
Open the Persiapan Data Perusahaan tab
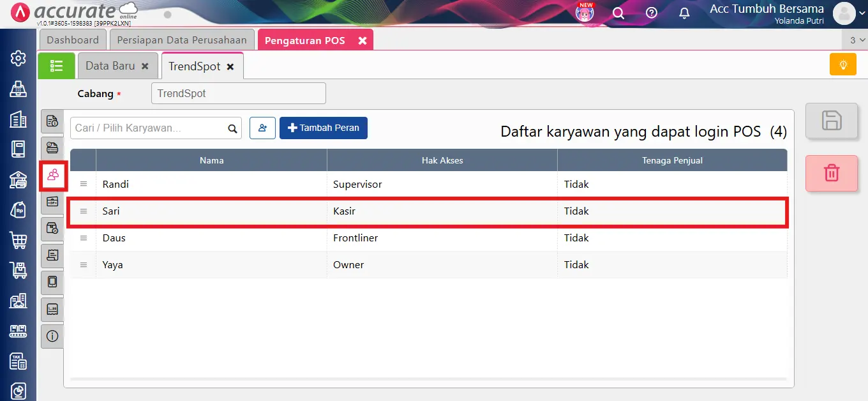click(x=182, y=40)
